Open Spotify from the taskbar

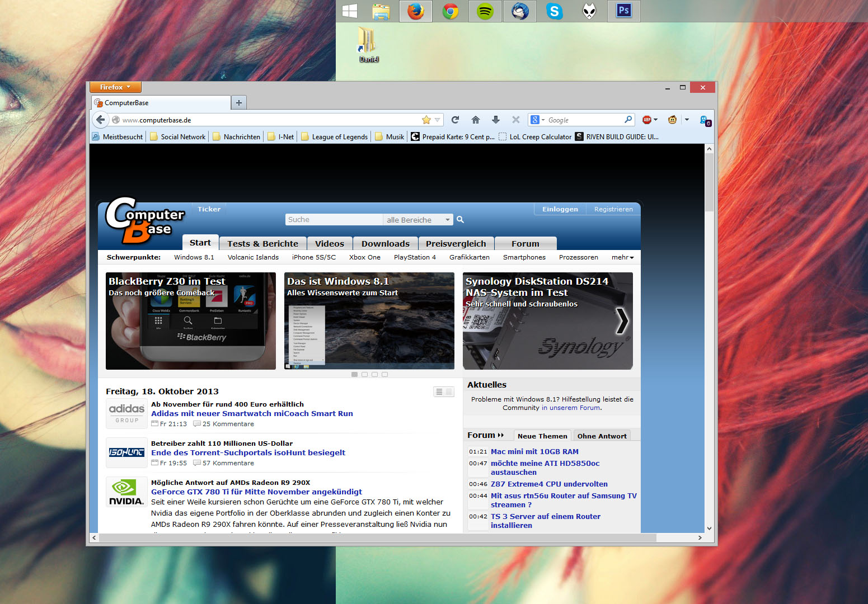click(485, 11)
